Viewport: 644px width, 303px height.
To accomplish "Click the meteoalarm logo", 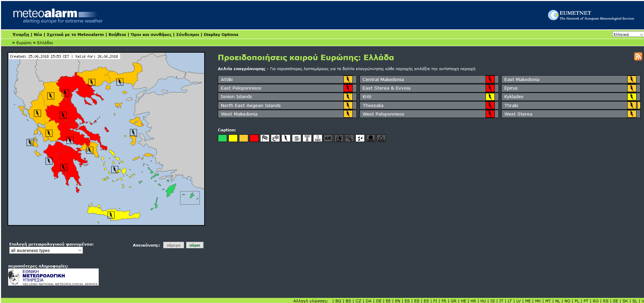I will coord(57,16).
